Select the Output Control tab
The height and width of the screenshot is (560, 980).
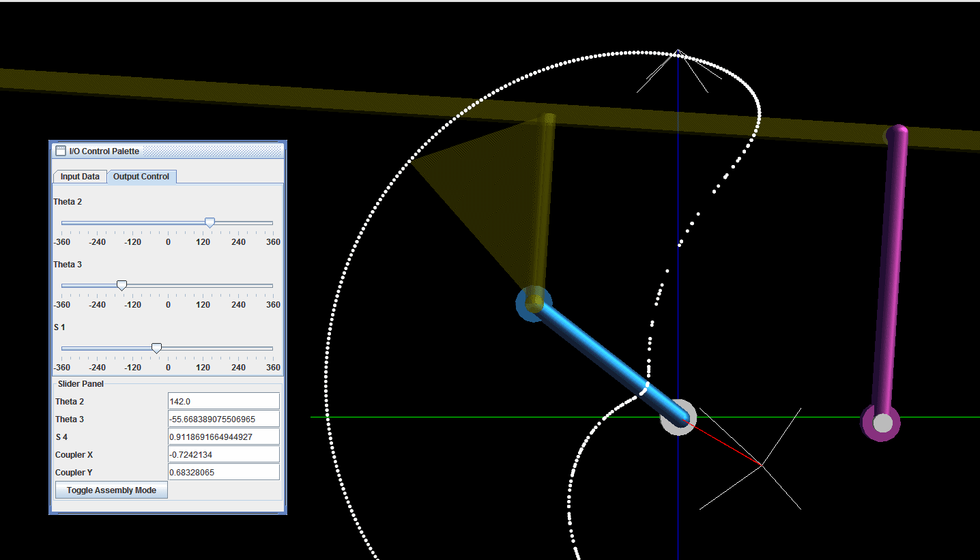coord(141,176)
